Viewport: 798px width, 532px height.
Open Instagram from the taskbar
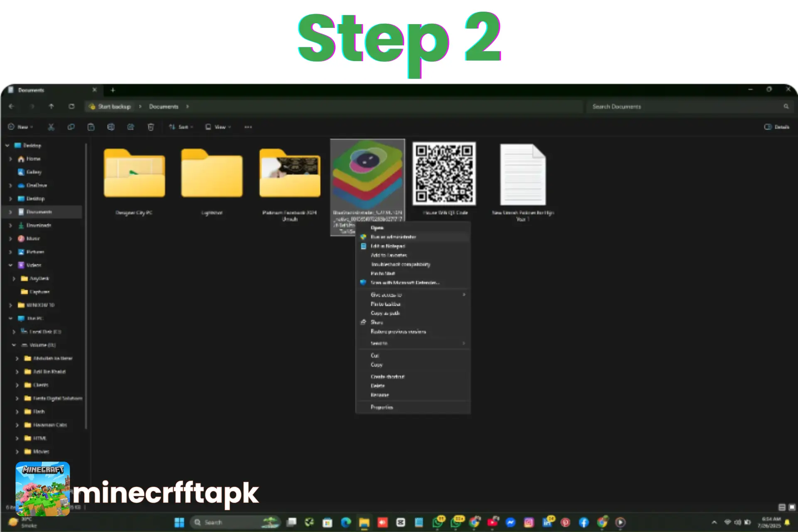(x=529, y=522)
